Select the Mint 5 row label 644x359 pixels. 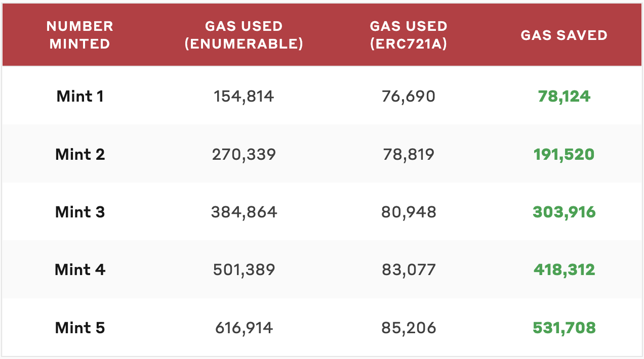[80, 328]
